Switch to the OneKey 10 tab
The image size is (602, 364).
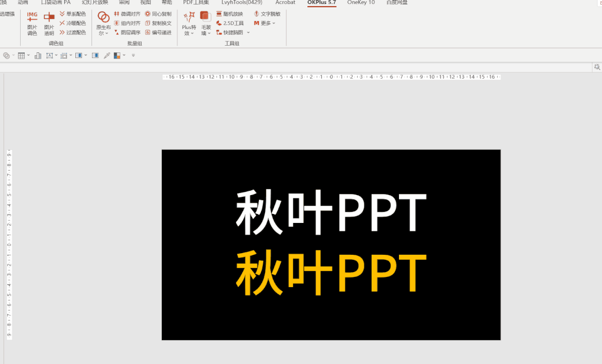(x=361, y=2)
